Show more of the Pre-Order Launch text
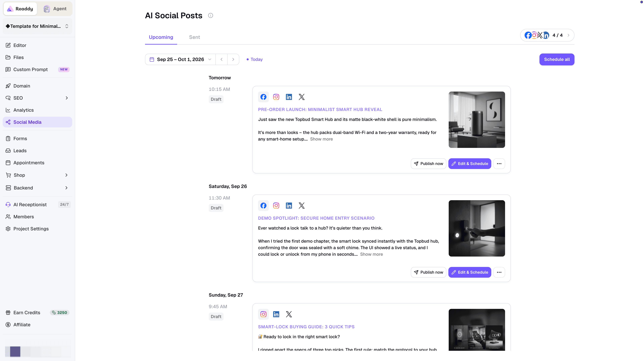This screenshot has width=644, height=361. tap(321, 139)
